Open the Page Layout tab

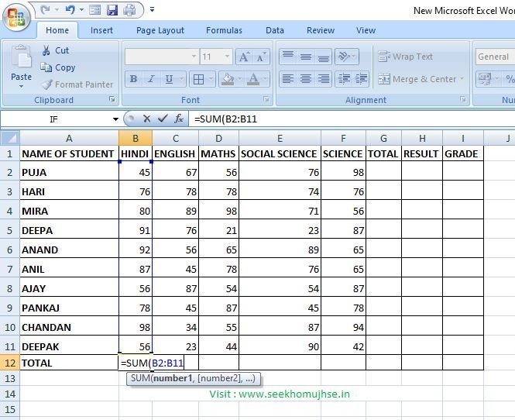(x=160, y=30)
